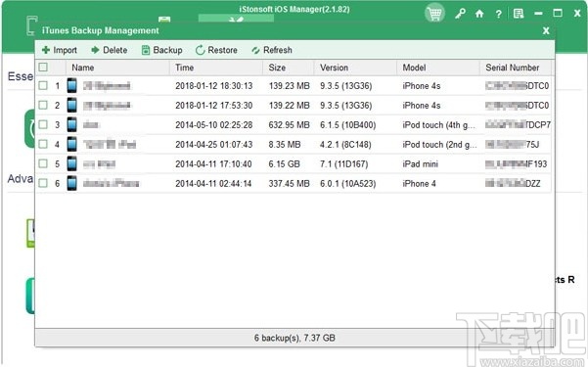Click version 7.1 (11D167)
Screen dimensions: 588x367
pos(343,164)
